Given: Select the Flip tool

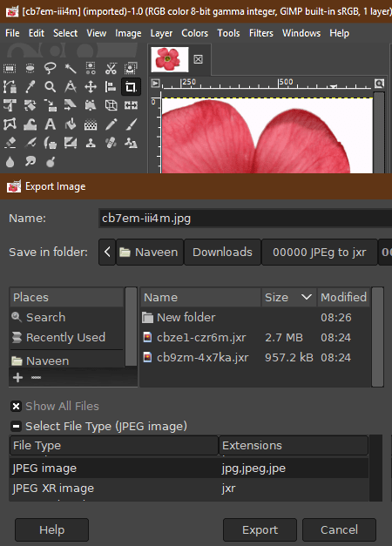Looking at the screenshot, I should 131,105.
